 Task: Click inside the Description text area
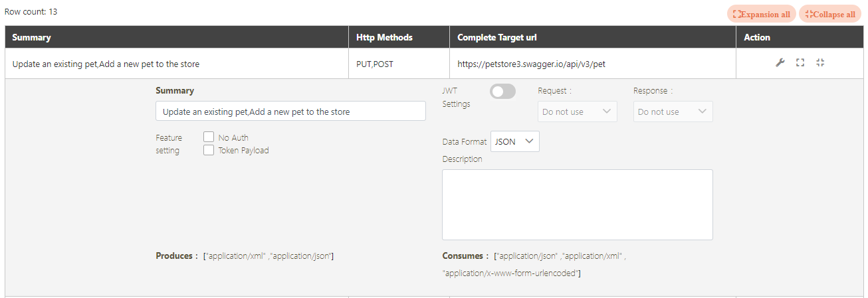tap(577, 204)
